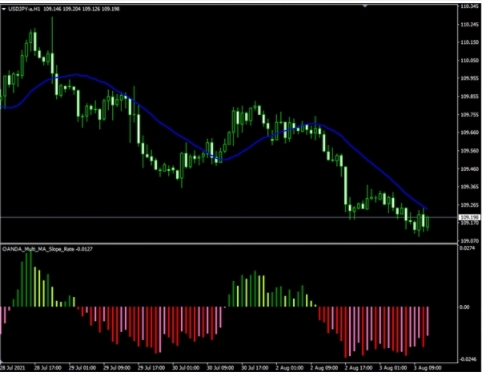The height and width of the screenshot is (373, 482).
Task: Click the chart shift triangle marker at top
Action: (365, 6)
